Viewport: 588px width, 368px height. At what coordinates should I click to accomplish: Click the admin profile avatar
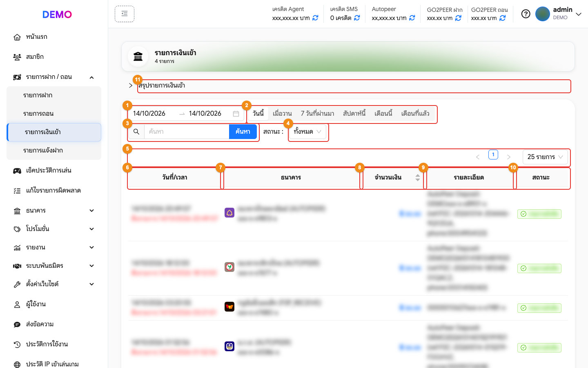point(543,14)
